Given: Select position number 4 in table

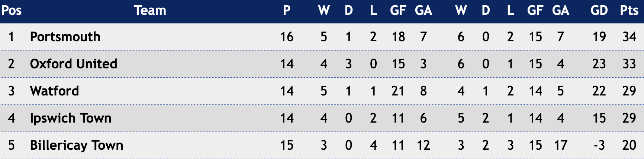Looking at the screenshot, I should (12, 118).
